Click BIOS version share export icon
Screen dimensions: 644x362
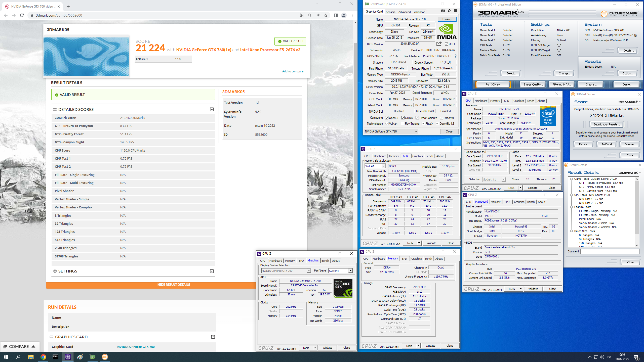tap(439, 44)
